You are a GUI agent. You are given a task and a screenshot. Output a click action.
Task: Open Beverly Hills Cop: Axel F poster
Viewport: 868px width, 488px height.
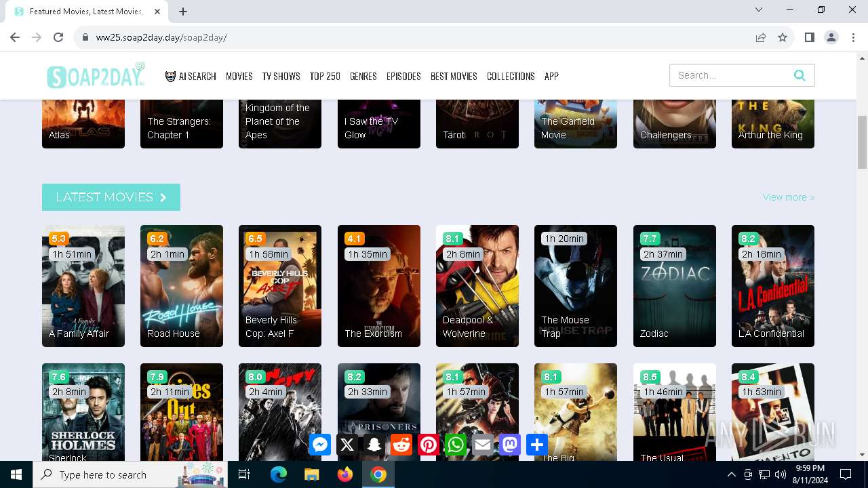[x=280, y=286]
